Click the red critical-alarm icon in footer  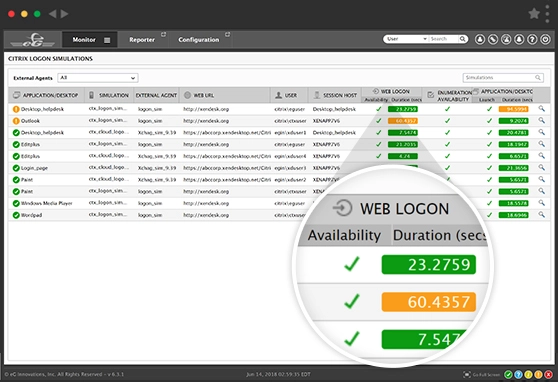click(549, 375)
